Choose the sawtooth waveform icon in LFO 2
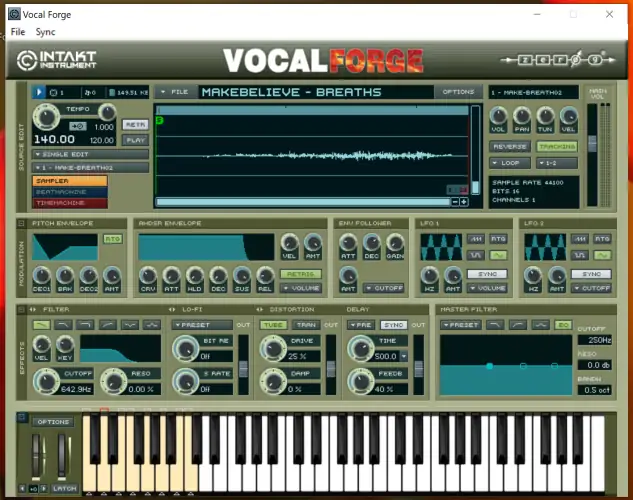 (580, 239)
